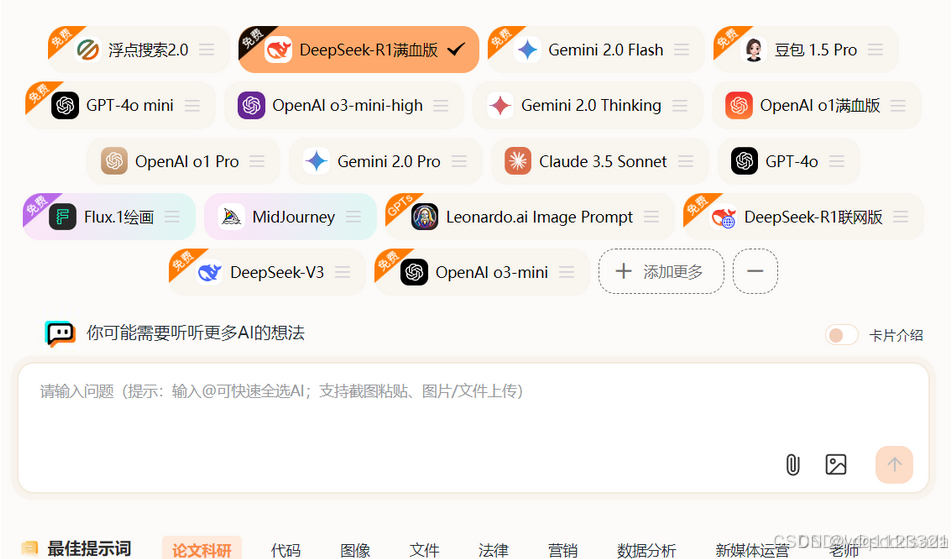Deselect the DeepSeek-R1满血版 model chip
The height and width of the screenshot is (559, 952).
pyautogui.click(x=359, y=50)
